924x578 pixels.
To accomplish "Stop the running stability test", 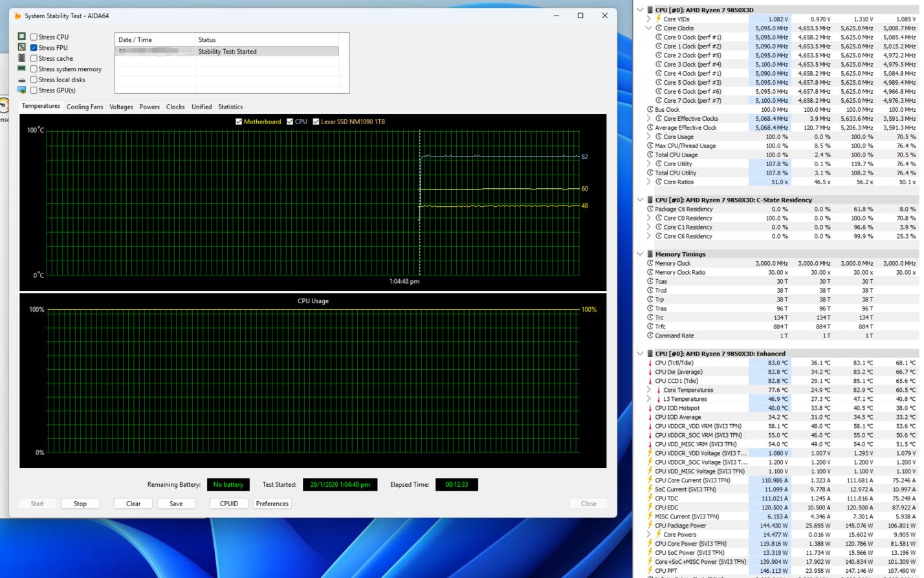I will point(80,504).
